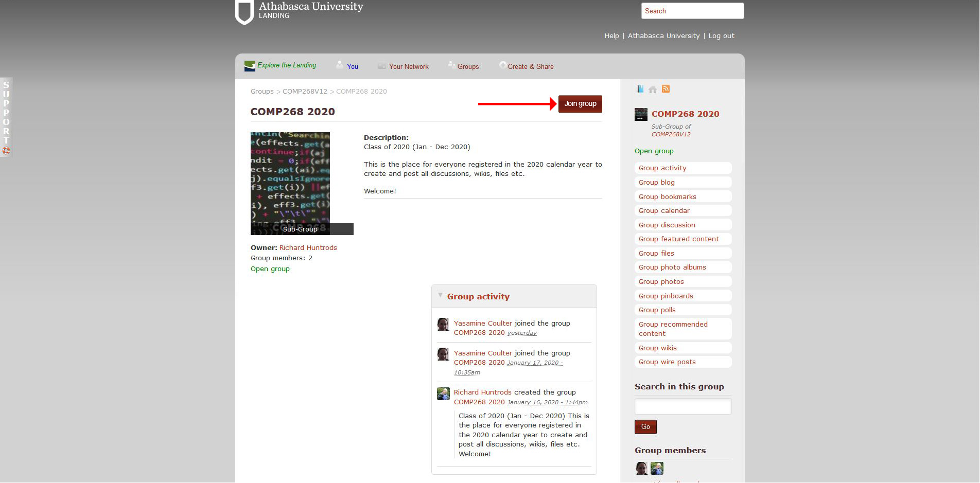Open the COMP268V12 parent group link
980x483 pixels.
[x=671, y=135]
